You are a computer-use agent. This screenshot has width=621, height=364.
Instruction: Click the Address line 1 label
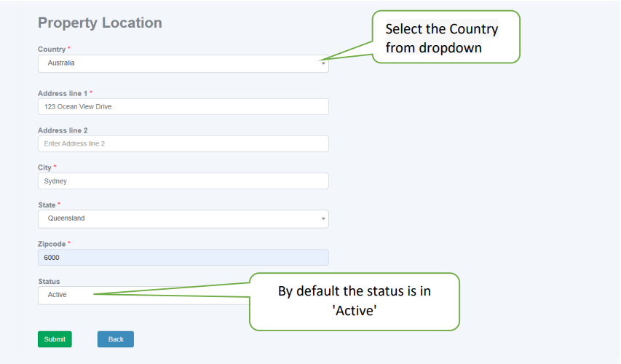pyautogui.click(x=62, y=93)
